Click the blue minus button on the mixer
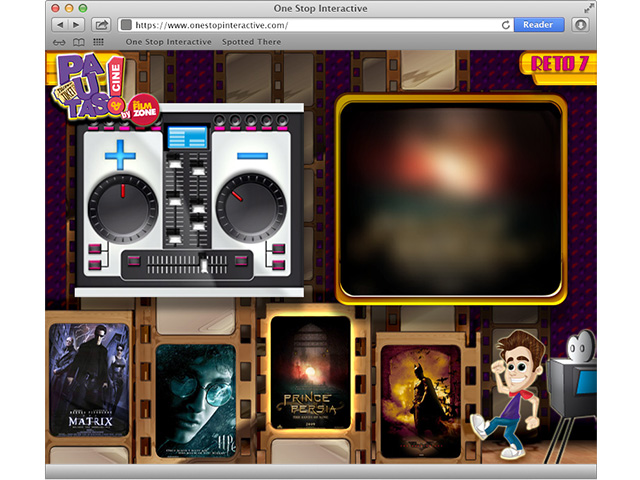 tap(253, 156)
